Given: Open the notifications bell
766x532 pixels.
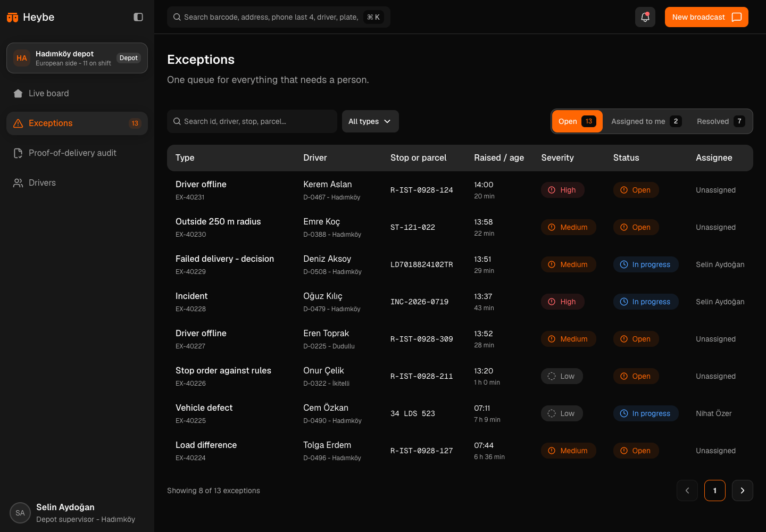Looking at the screenshot, I should pos(645,17).
